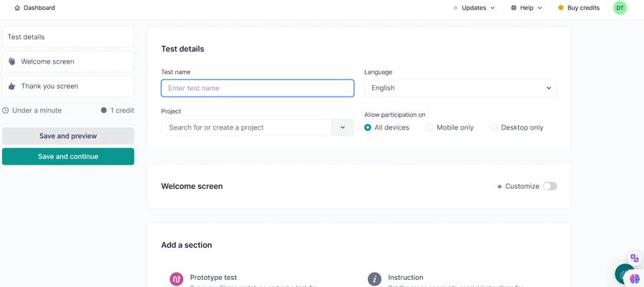Image resolution: width=644 pixels, height=287 pixels.
Task: Click the brain AI assistant icon
Action: [634, 279]
